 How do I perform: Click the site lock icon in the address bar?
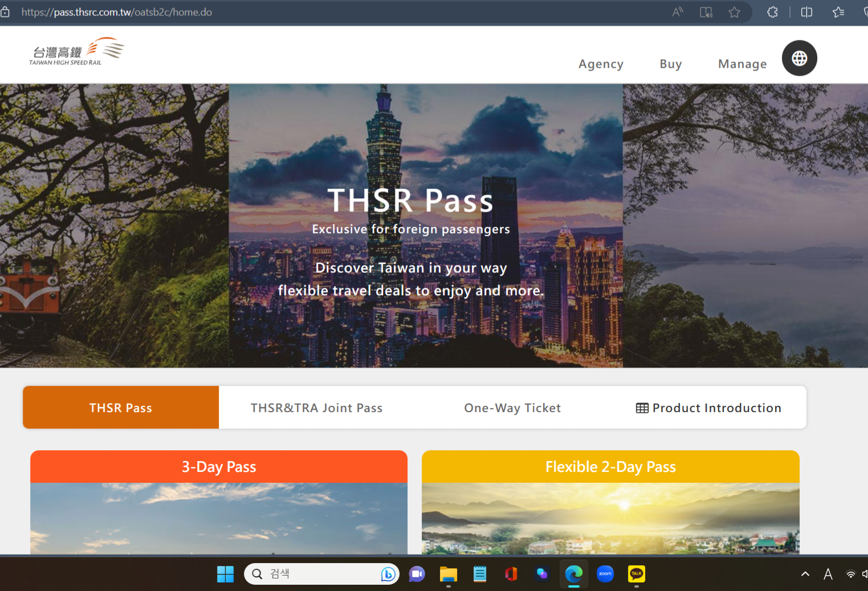click(5, 12)
